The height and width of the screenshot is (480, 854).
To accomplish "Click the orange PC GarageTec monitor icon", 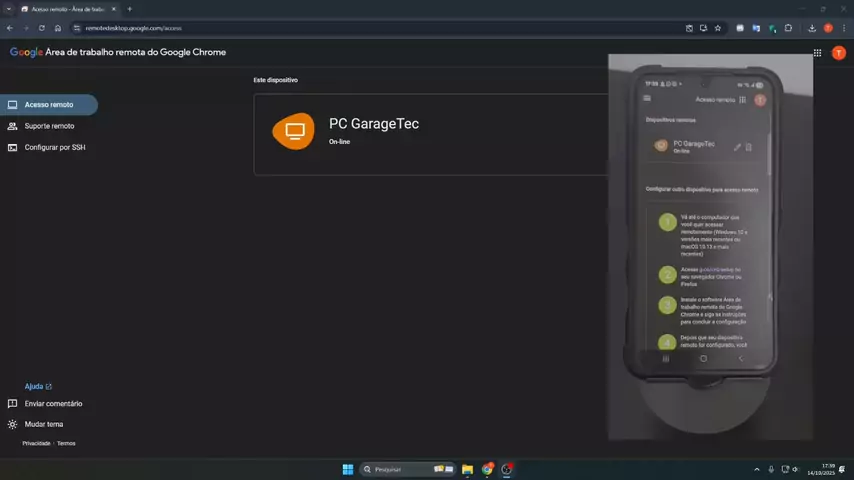I will pyautogui.click(x=294, y=131).
